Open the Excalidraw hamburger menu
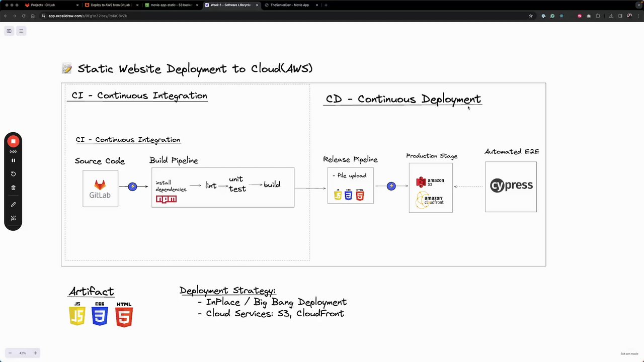This screenshot has height=362, width=644. click(x=21, y=31)
